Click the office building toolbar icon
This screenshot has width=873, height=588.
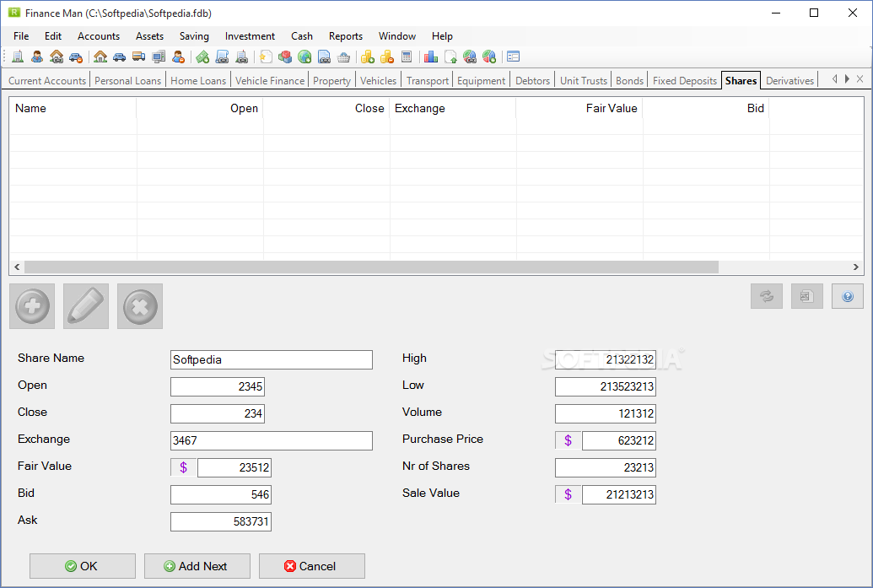point(18,57)
